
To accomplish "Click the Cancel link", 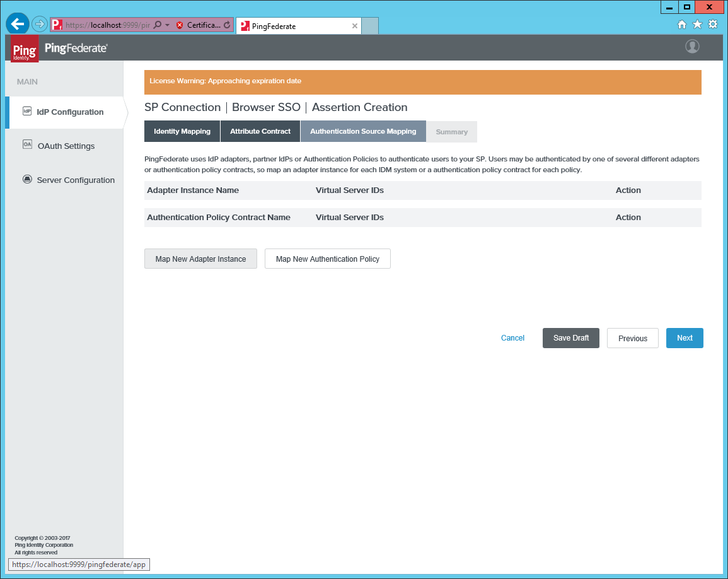I will 512,338.
